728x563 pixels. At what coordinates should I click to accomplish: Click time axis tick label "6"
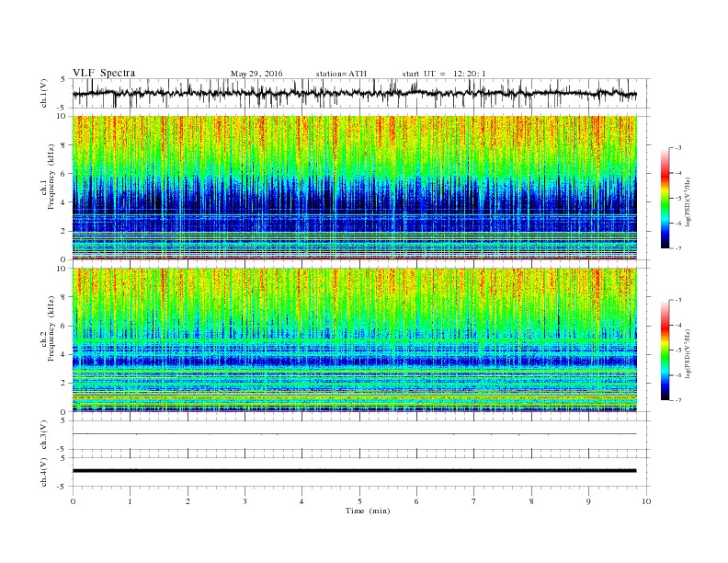pos(416,501)
